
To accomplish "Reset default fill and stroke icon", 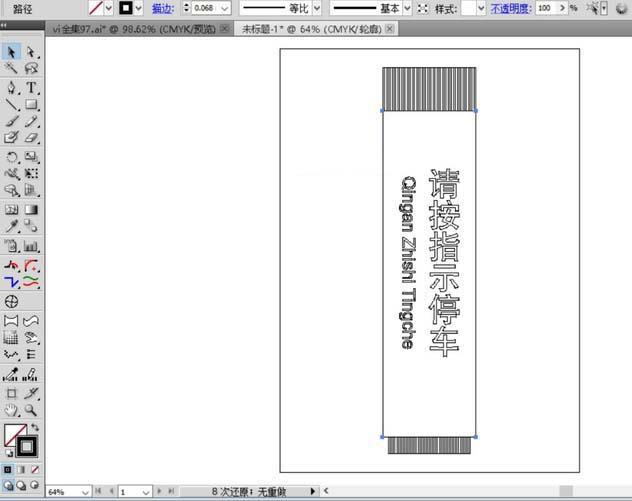I will 8,453.
